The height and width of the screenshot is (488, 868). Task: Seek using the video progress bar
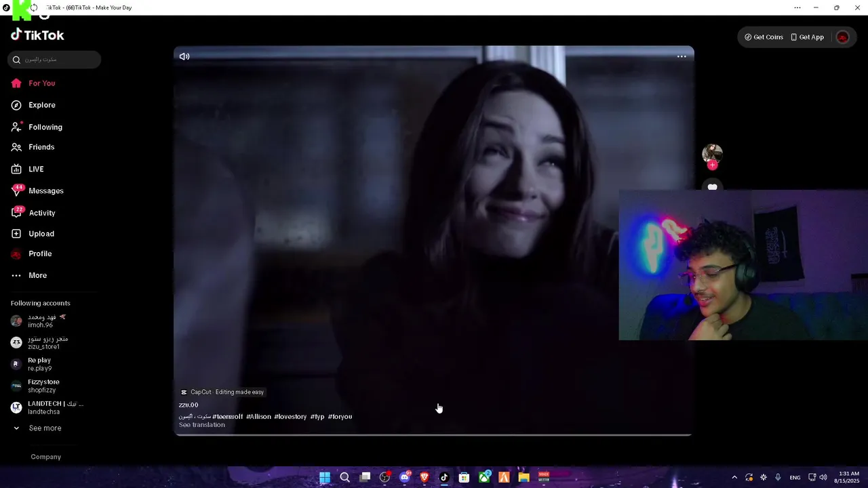433,434
